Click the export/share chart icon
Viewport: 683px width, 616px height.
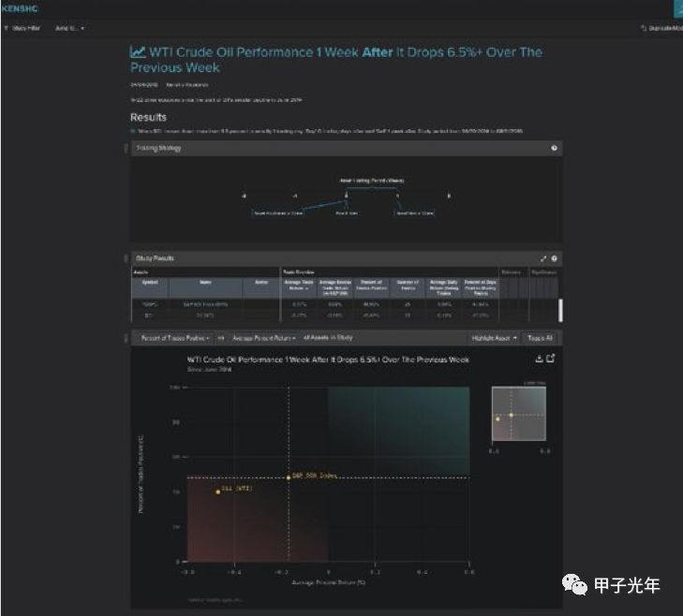click(551, 358)
